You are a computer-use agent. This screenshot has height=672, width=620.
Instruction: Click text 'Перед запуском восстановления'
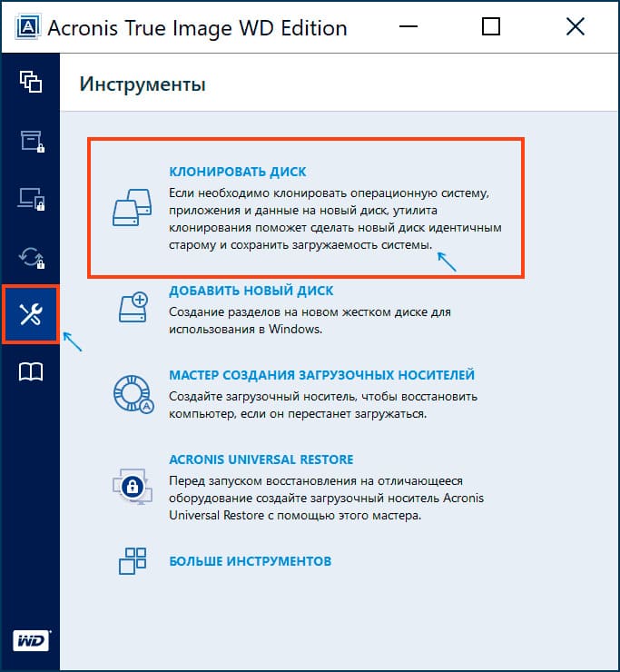[262, 481]
